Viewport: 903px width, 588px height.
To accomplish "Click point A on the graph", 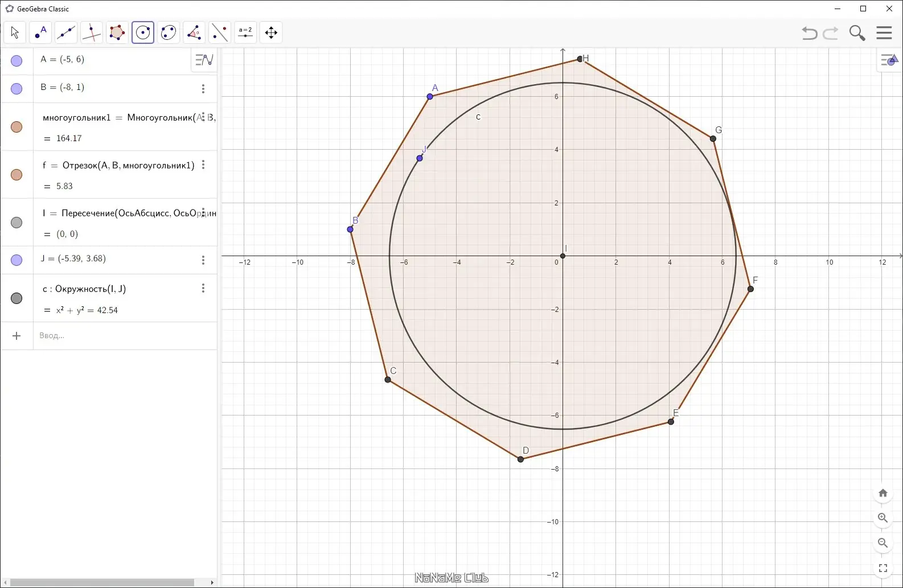I will (430, 97).
